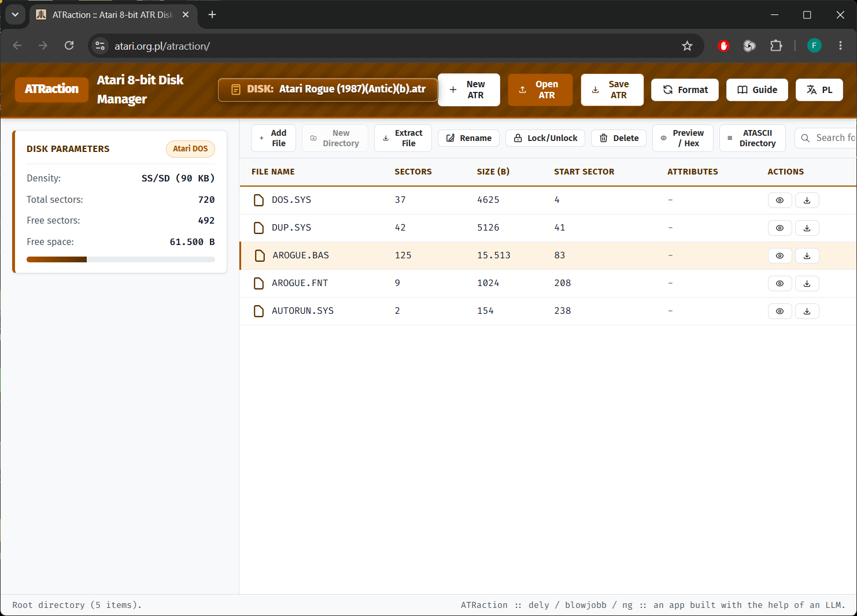
Task: Reload the page
Action: [69, 46]
